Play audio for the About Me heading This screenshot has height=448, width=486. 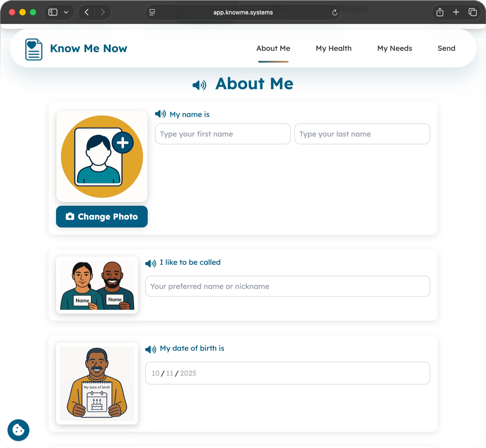coord(199,85)
